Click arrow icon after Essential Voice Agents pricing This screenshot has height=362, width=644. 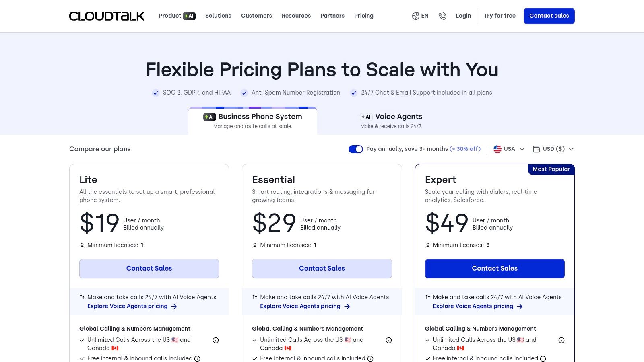click(x=347, y=306)
